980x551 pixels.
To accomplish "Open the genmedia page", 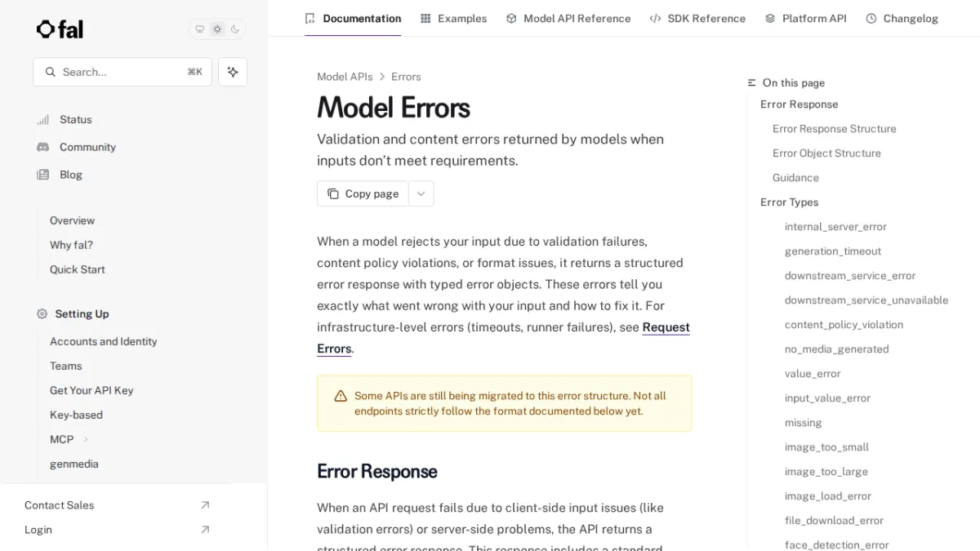I will pyautogui.click(x=74, y=464).
